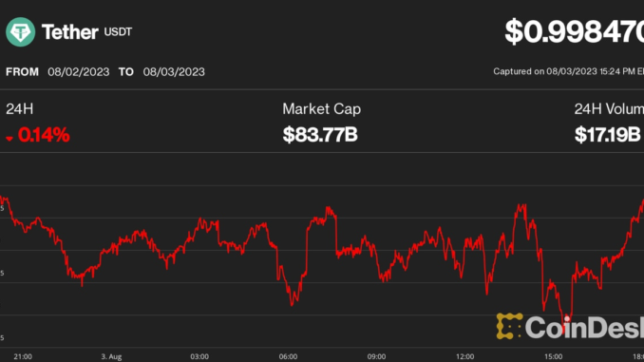Screen dimensions: 644x362
Task: Click the USDT ticker symbol
Action: [118, 32]
